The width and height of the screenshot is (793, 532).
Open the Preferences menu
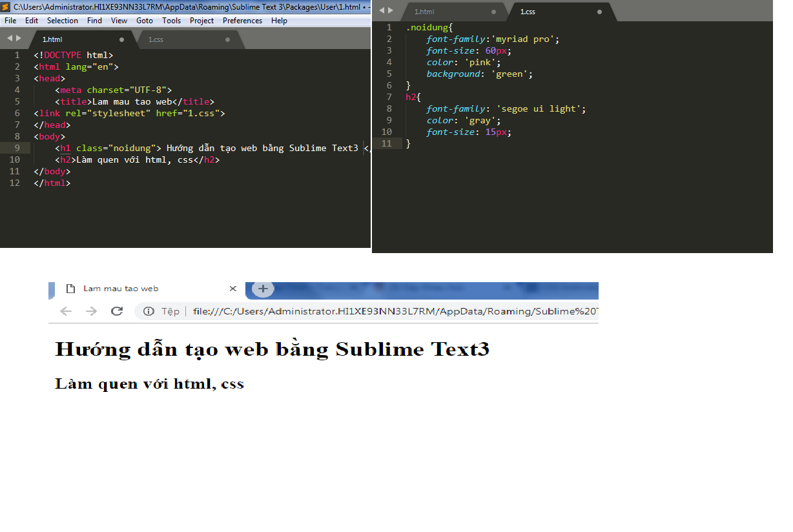coord(242,21)
